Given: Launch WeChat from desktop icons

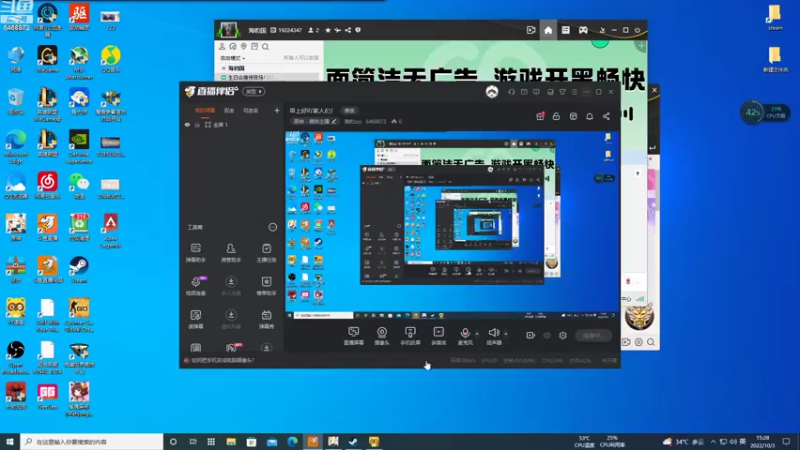Looking at the screenshot, I should tap(79, 186).
